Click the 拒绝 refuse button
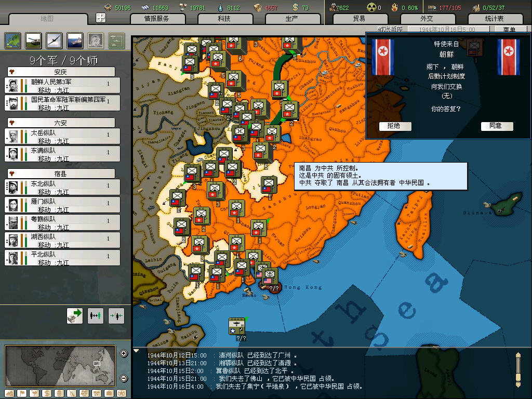 (x=395, y=126)
